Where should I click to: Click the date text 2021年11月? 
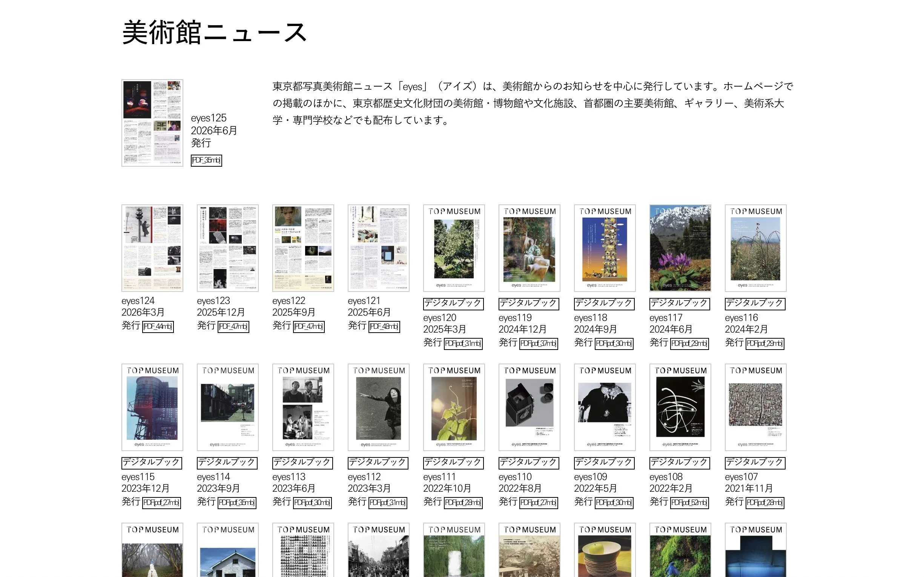click(749, 488)
